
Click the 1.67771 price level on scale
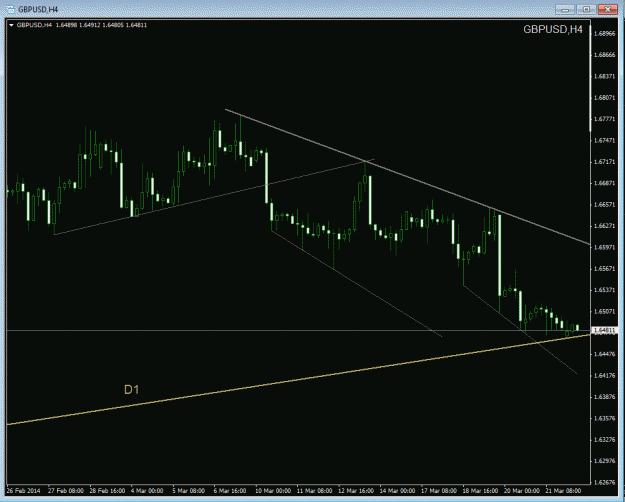point(604,119)
